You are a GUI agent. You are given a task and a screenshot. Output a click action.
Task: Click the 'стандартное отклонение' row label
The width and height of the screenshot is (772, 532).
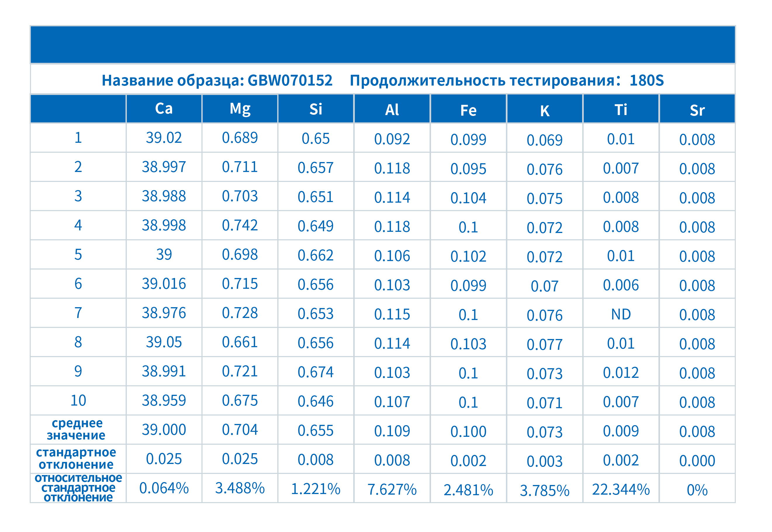coord(77,458)
